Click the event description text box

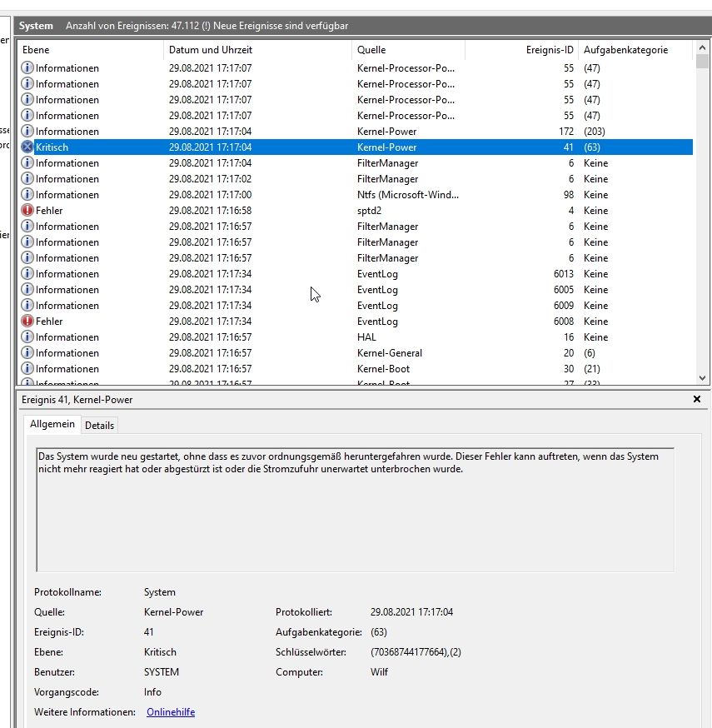[x=355, y=509]
